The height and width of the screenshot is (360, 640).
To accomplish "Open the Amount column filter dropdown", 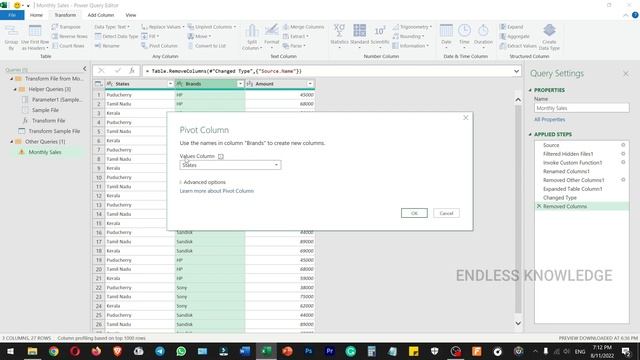I will click(x=310, y=84).
